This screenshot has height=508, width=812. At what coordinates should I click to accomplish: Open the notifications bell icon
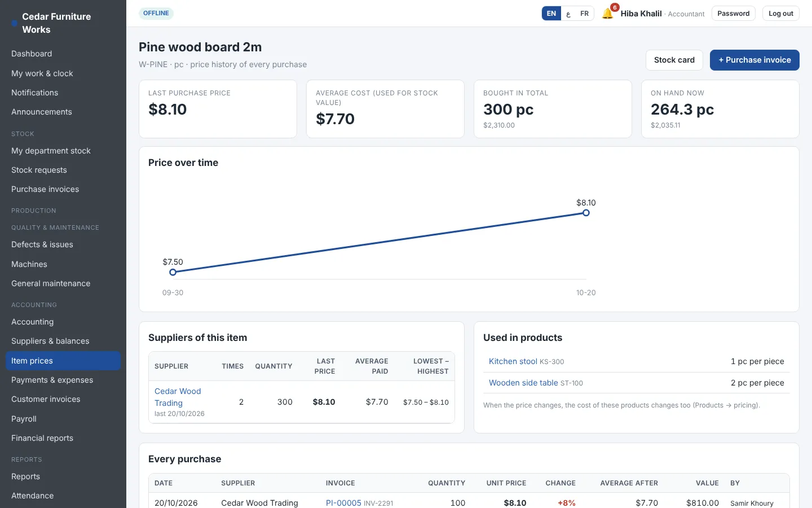pos(607,14)
